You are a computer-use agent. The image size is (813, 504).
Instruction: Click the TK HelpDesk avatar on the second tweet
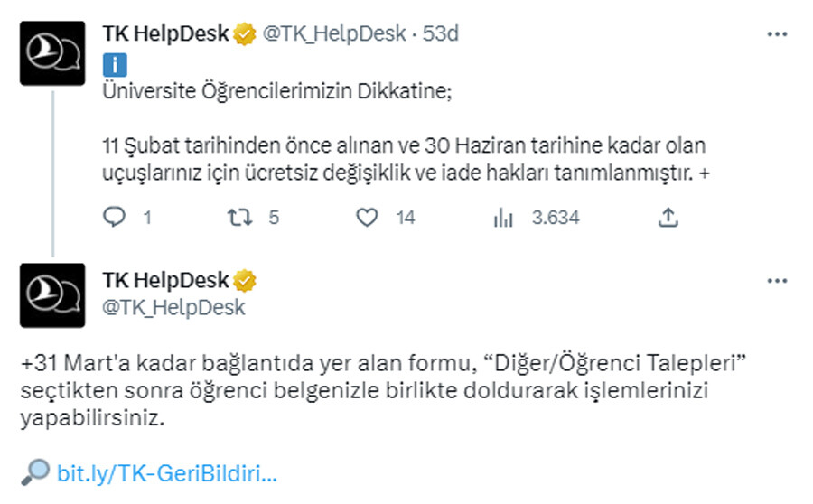coord(52,295)
